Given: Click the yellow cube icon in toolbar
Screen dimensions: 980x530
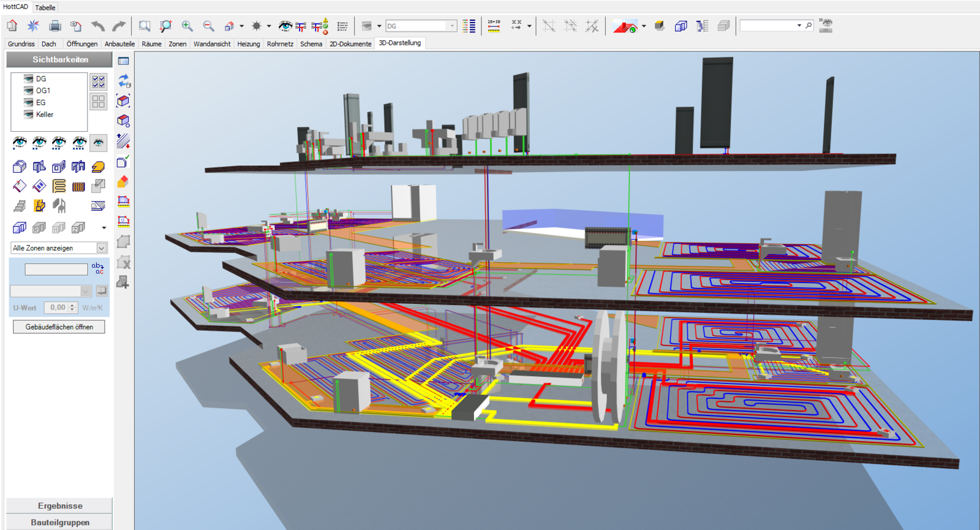Looking at the screenshot, I should coord(660,26).
